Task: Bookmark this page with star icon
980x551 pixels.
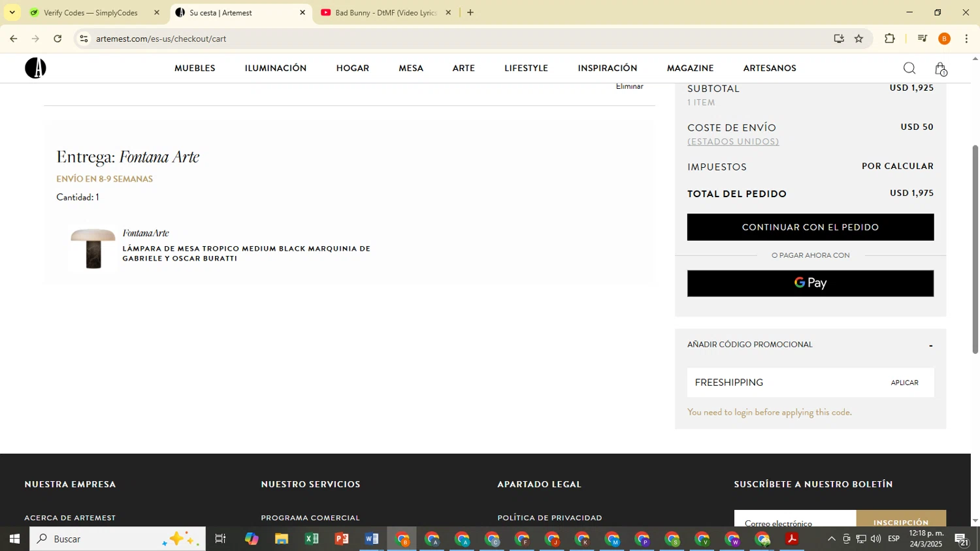Action: click(858, 39)
